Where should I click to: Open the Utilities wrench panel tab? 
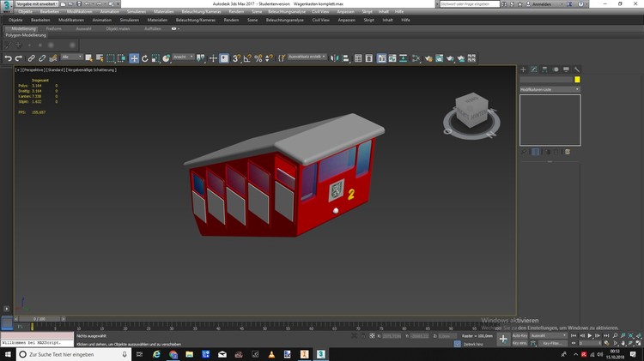click(x=577, y=69)
